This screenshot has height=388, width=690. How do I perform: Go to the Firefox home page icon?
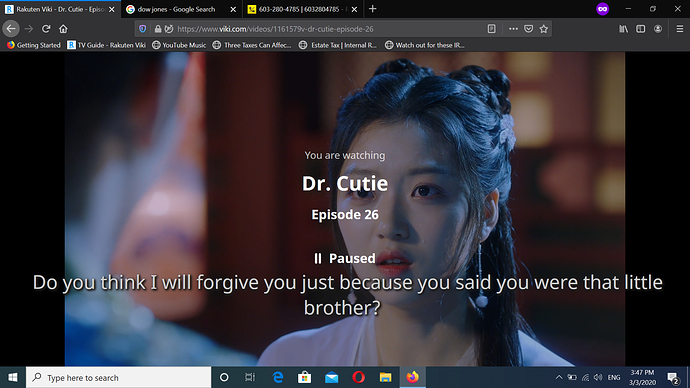click(63, 29)
